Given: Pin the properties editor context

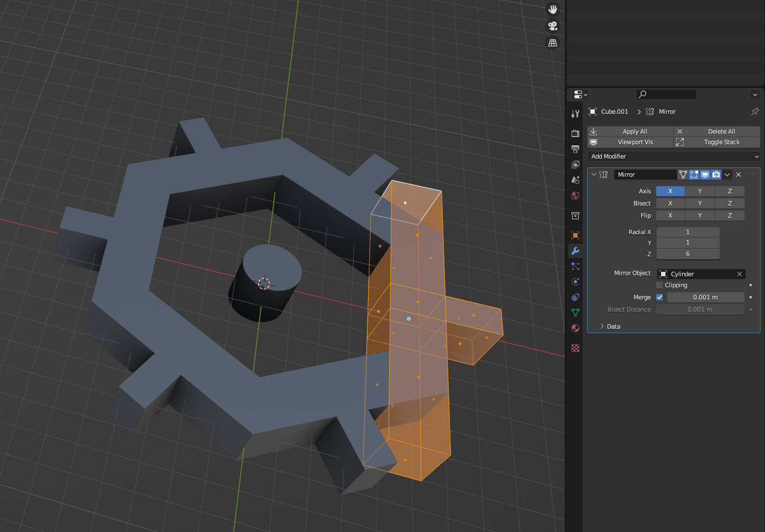Looking at the screenshot, I should point(755,112).
